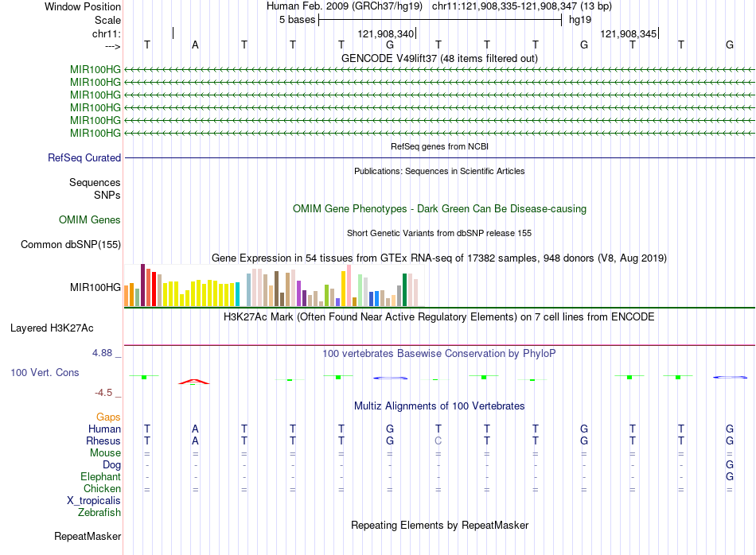This screenshot has width=756, height=555.
Task: Click the '121,908,340' coordinate marker
Action: point(386,33)
